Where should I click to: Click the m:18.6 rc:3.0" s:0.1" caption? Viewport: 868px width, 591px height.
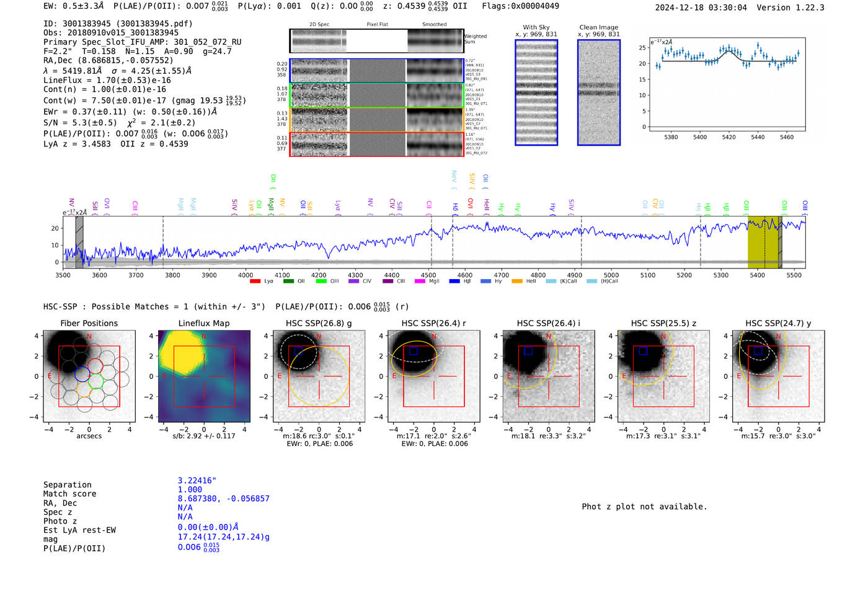tap(319, 436)
